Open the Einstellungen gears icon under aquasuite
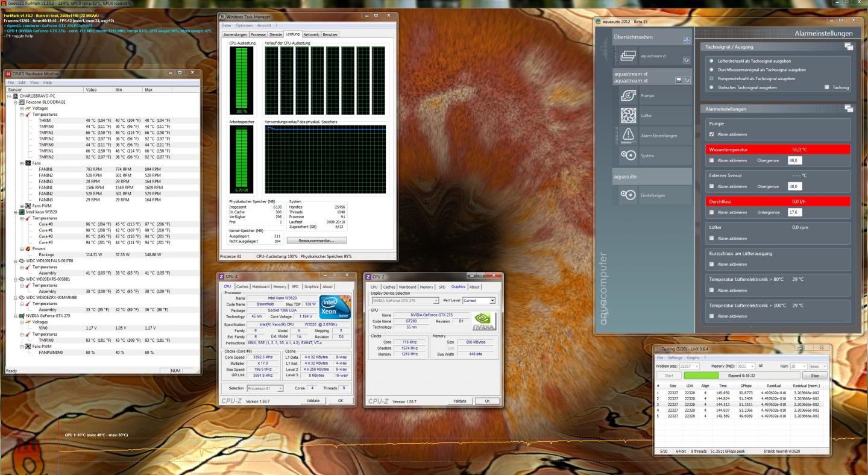 628,195
